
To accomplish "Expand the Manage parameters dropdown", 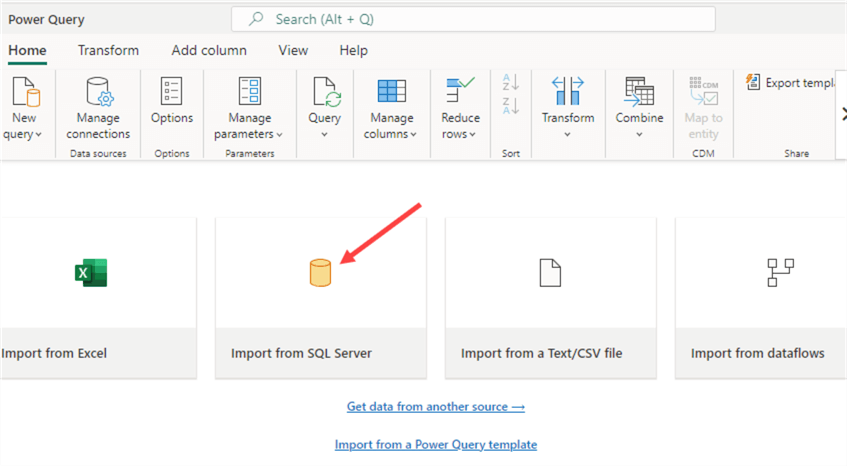I will tap(249, 134).
